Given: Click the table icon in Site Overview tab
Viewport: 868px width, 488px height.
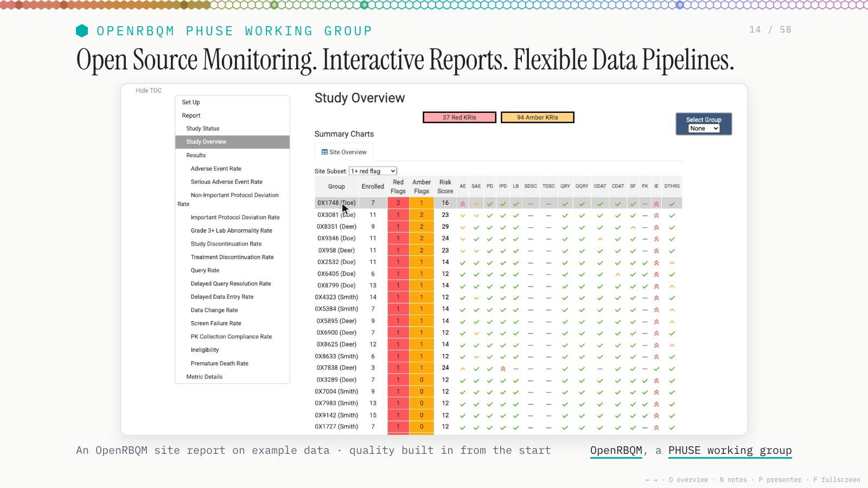Looking at the screenshot, I should point(324,152).
